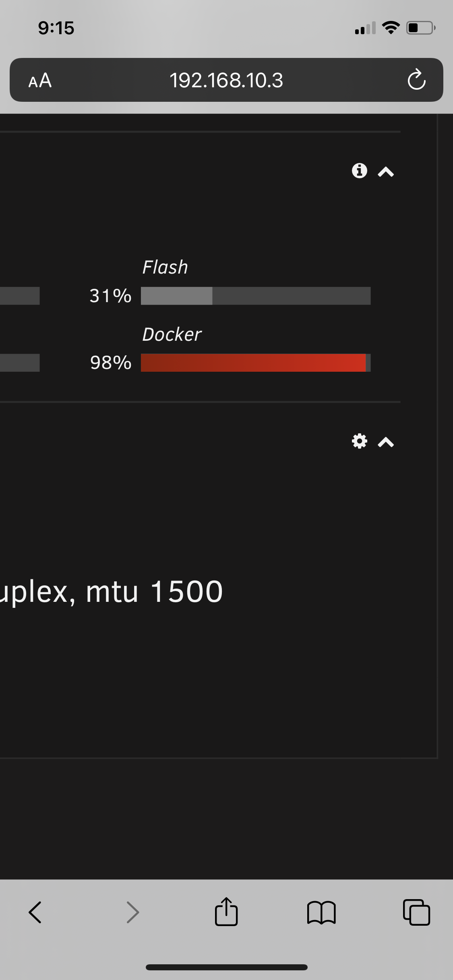Click the red Docker usage bar
The width and height of the screenshot is (453, 980).
256,362
